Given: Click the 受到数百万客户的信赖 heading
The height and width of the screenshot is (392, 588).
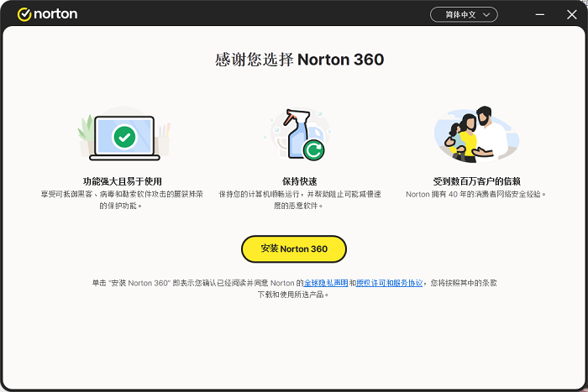Looking at the screenshot, I should [x=476, y=181].
